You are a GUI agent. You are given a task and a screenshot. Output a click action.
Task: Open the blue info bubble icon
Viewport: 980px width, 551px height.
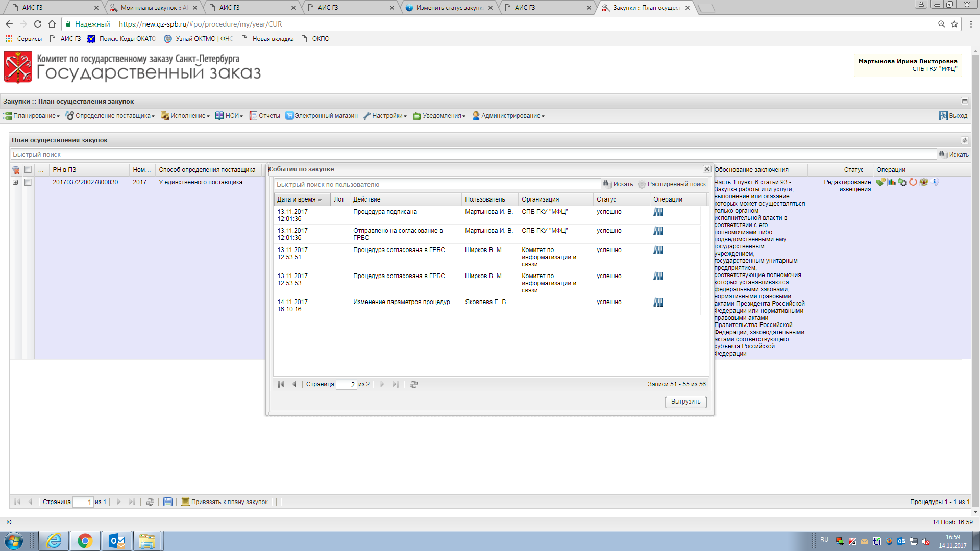(935, 182)
